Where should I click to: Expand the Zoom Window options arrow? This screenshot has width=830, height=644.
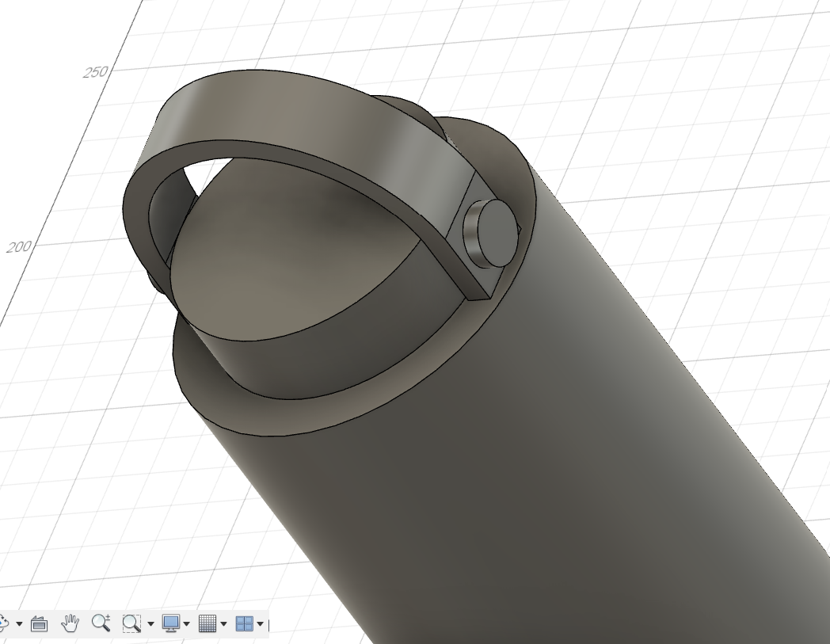point(149,624)
